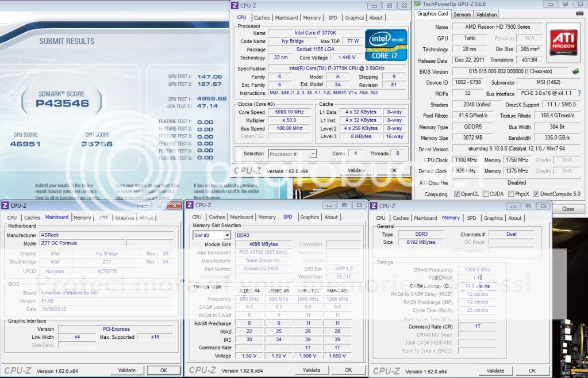Open the Slot #2 memory slot dropdown
The height and width of the screenshot is (378, 588).
226,235
